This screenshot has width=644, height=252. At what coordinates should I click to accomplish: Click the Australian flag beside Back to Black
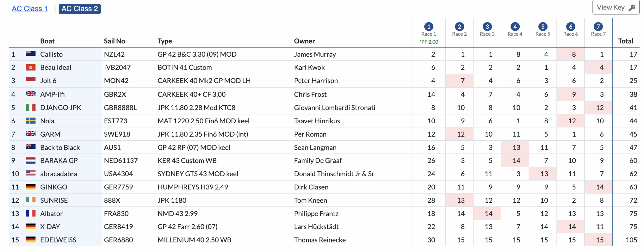click(31, 147)
